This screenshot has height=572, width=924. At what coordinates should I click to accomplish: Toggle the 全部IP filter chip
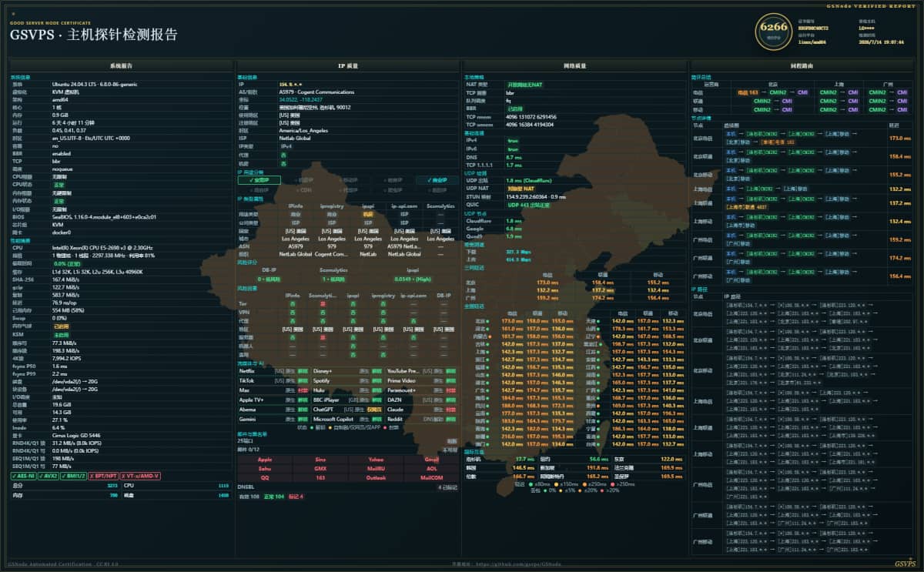pos(259,180)
